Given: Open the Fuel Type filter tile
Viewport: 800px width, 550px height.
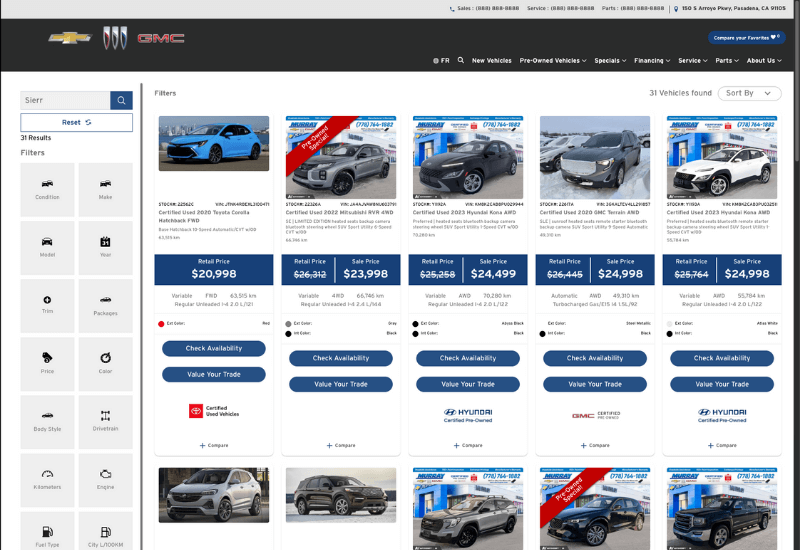Looking at the screenshot, I should (47, 537).
